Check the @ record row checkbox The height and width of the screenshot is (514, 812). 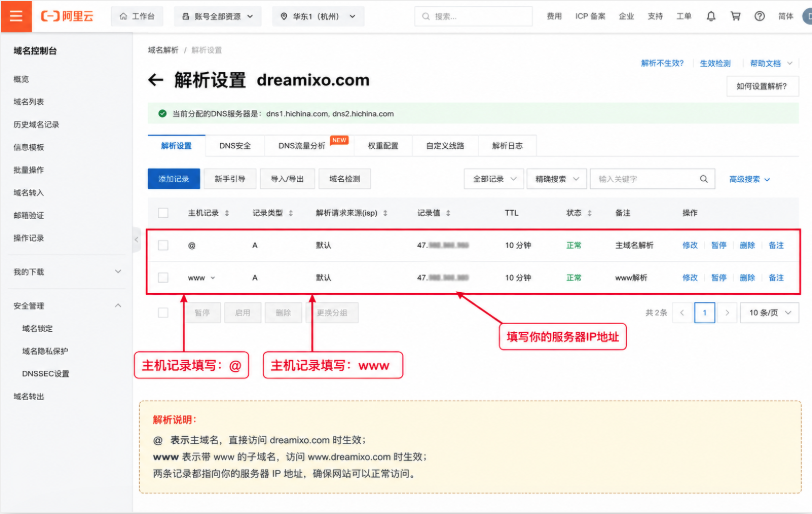(x=163, y=245)
